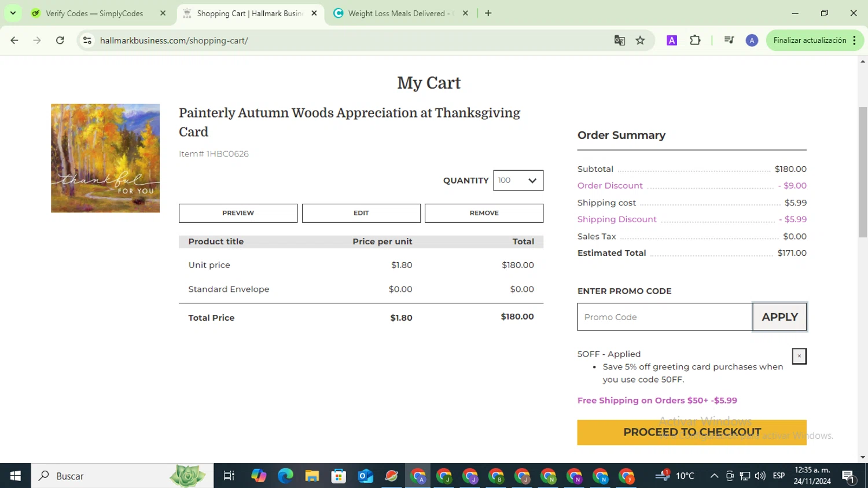Screen dimensions: 868x488
Task: Show hidden system tray icons
Action: [x=714, y=476]
